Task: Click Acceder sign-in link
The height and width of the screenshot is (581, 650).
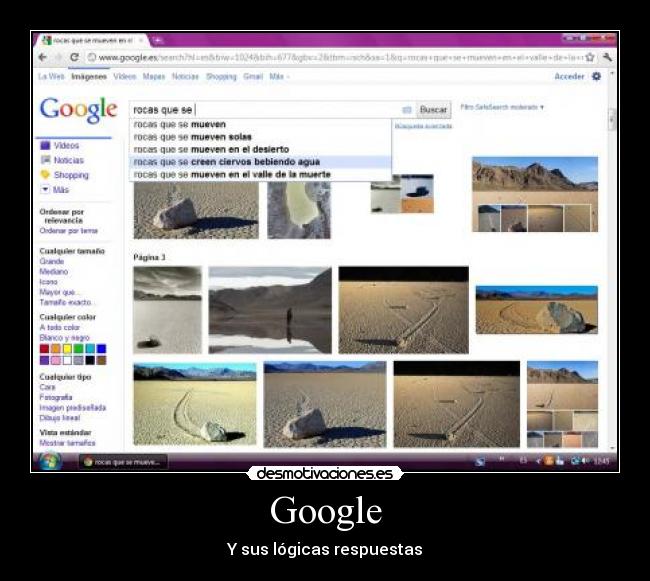Action: point(569,76)
